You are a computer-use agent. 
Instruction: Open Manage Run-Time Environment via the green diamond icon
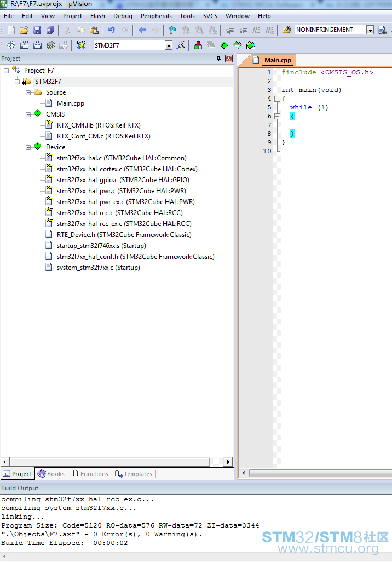pos(224,45)
